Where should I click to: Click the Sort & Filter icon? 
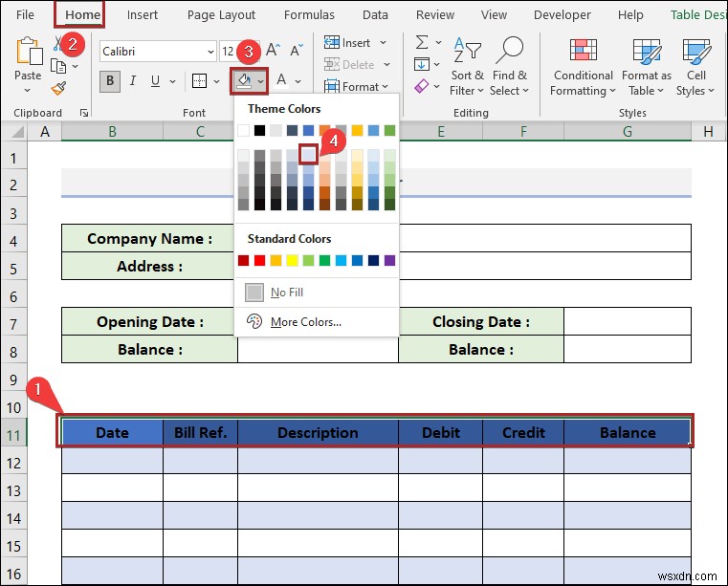(x=467, y=49)
